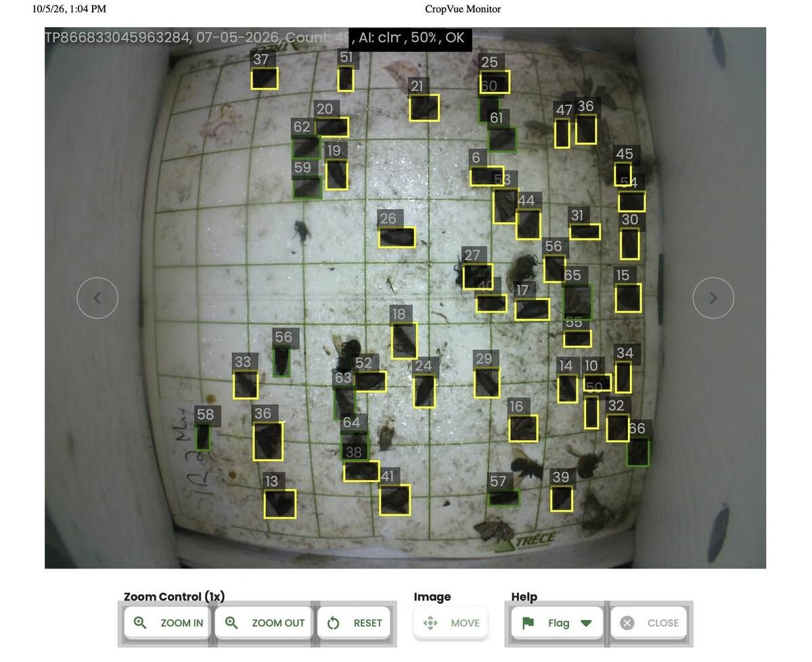Select detection box labeled 51
The width and height of the screenshot is (812, 662).
point(346,79)
